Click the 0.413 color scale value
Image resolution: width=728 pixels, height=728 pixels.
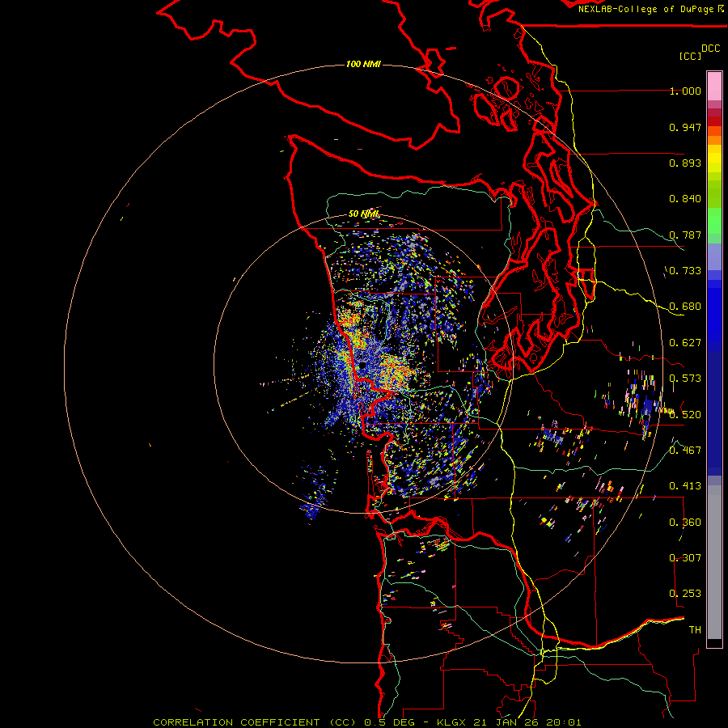tap(685, 486)
